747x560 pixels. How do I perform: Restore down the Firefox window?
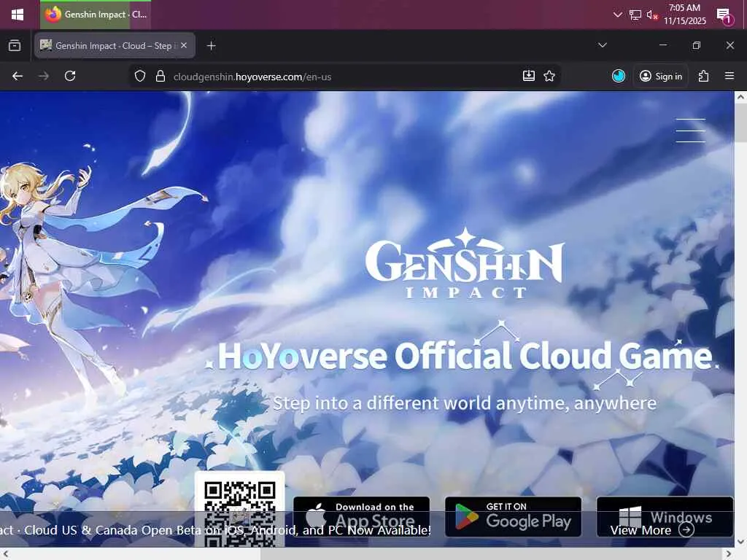(697, 45)
